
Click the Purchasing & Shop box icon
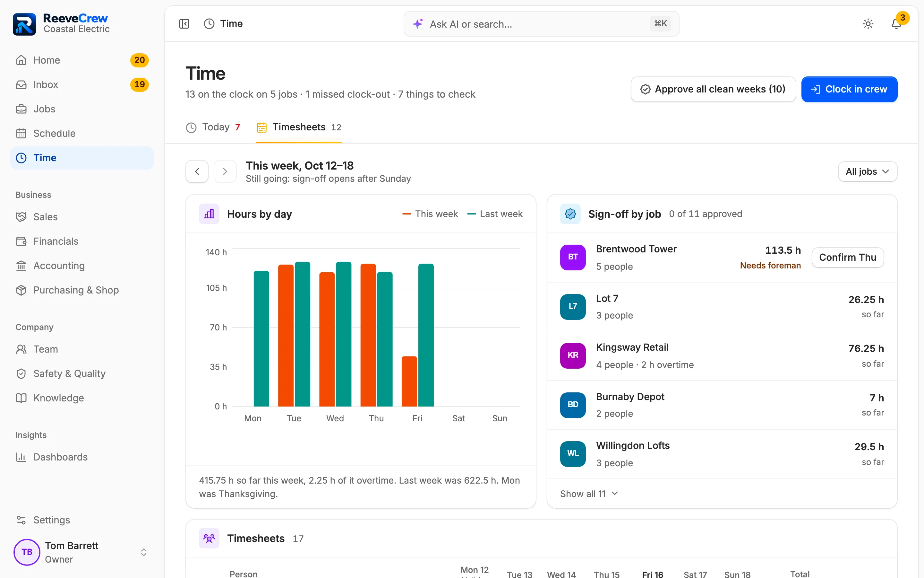point(21,290)
